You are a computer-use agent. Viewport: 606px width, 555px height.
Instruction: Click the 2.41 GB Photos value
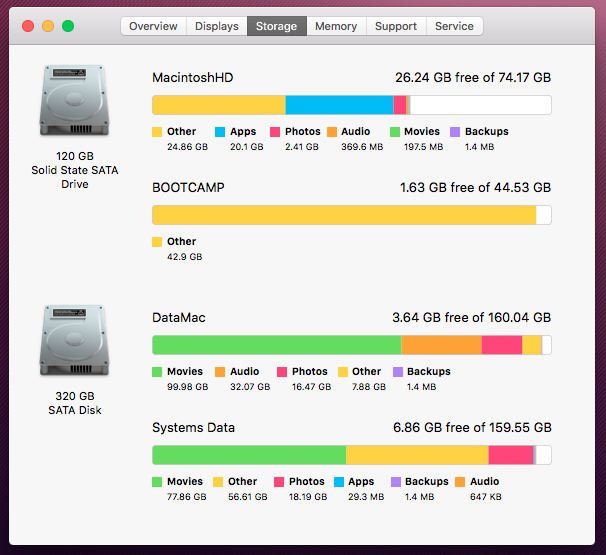302,147
